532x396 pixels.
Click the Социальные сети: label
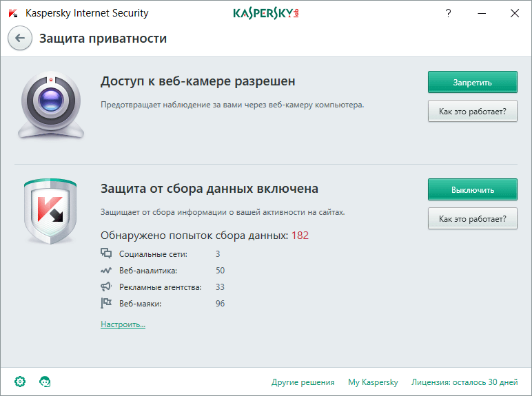(x=153, y=254)
